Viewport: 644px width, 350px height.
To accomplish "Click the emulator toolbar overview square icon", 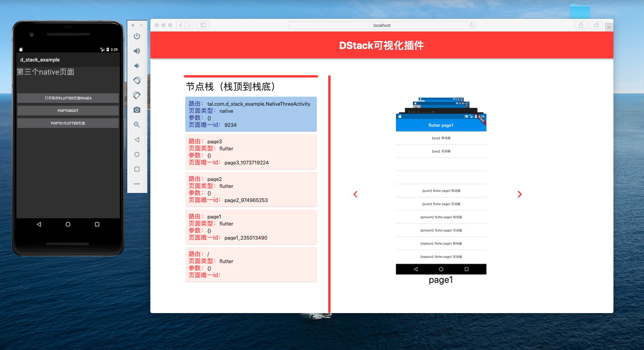I will 137,169.
